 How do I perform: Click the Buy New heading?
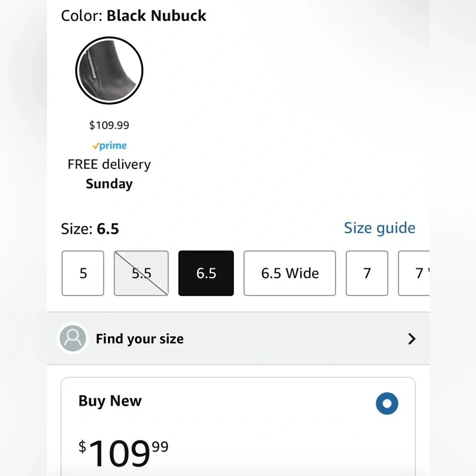tap(110, 401)
